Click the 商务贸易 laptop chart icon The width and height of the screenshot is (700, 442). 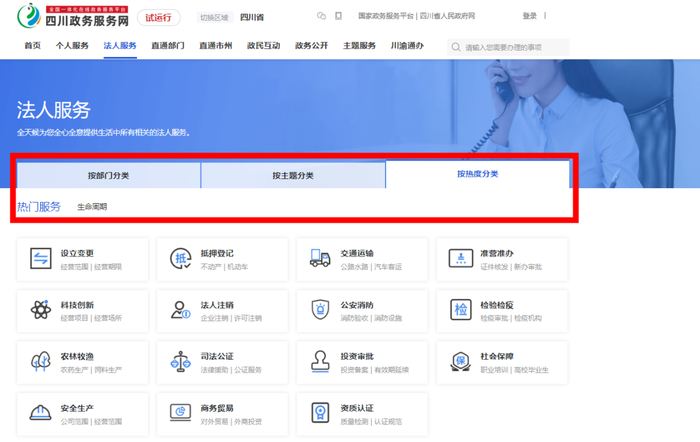pos(180,413)
